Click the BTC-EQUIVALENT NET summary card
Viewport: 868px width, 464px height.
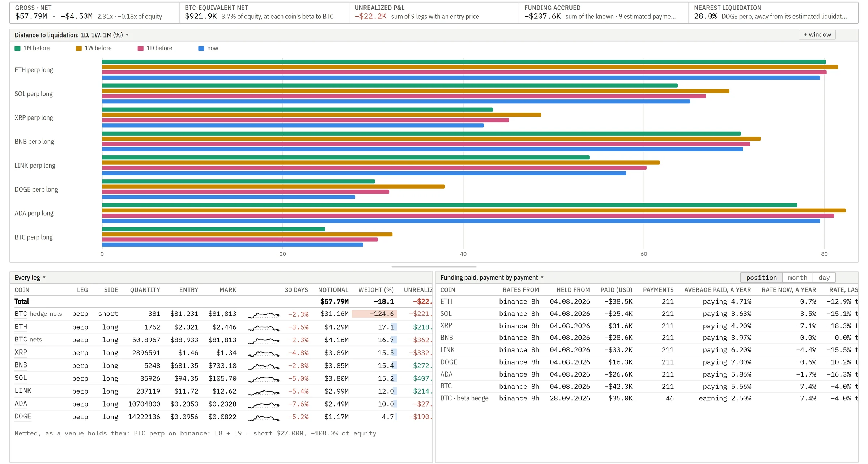click(264, 13)
